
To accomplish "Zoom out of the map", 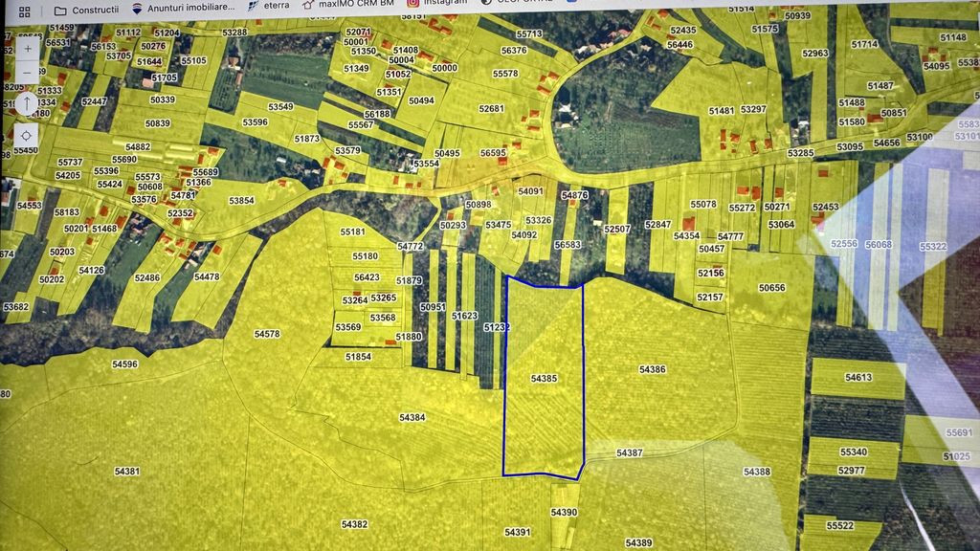I will pos(27,73).
